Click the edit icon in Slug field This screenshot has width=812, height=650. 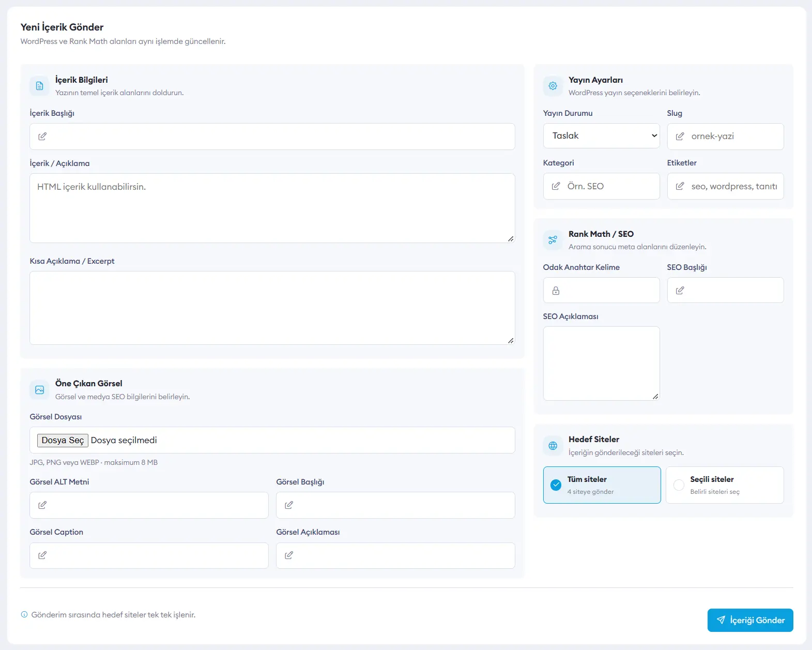680,137
